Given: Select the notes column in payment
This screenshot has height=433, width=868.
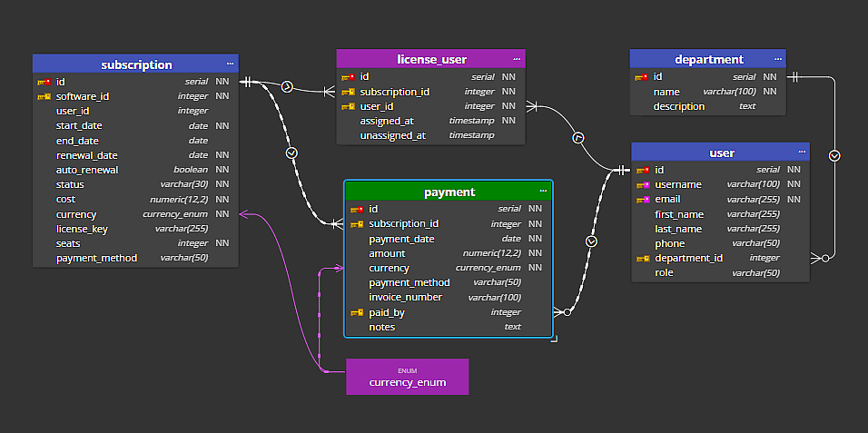Looking at the screenshot, I should pos(449,327).
